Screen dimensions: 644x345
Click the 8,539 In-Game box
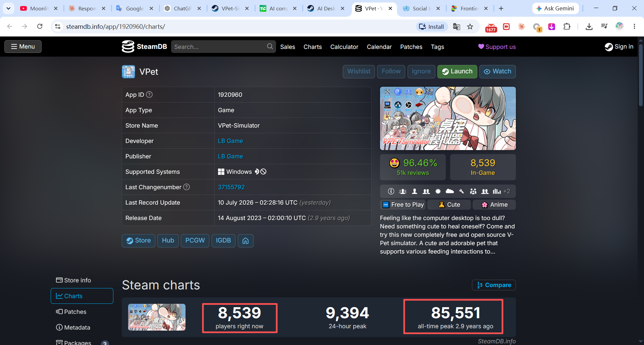tap(483, 167)
